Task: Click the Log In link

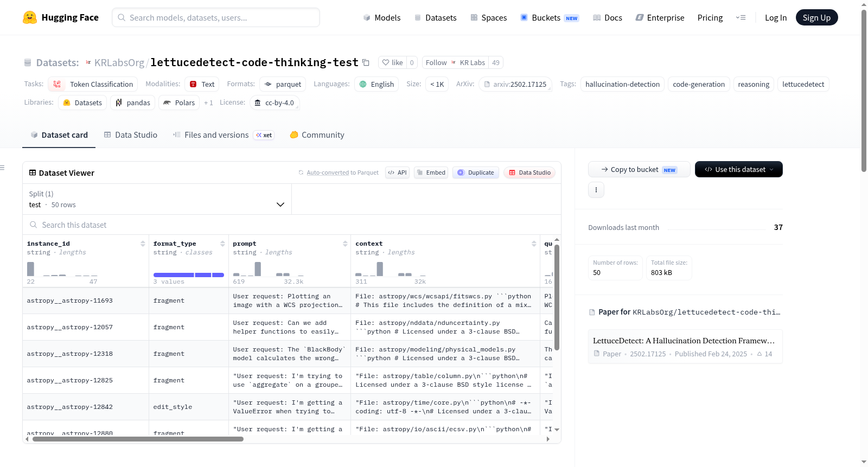Action: tap(776, 17)
